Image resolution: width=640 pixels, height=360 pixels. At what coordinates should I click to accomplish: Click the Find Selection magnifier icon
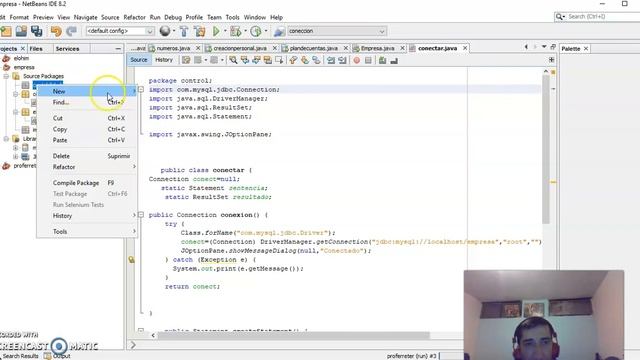233,60
